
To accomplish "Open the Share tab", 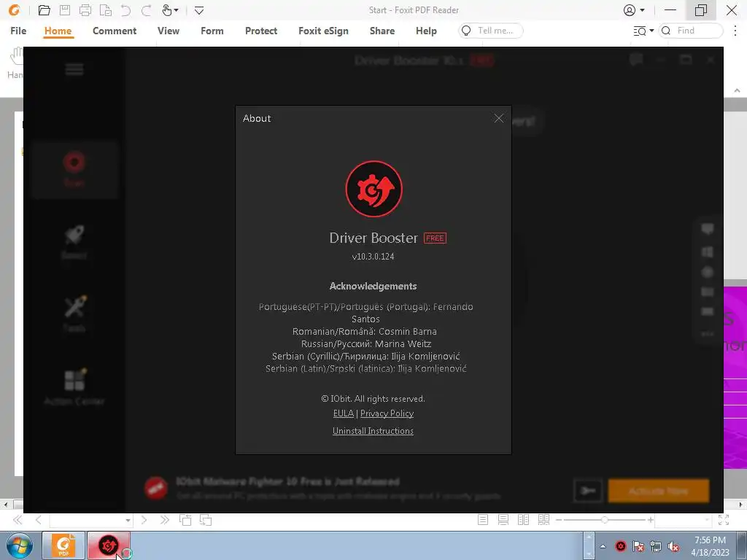I will click(382, 31).
